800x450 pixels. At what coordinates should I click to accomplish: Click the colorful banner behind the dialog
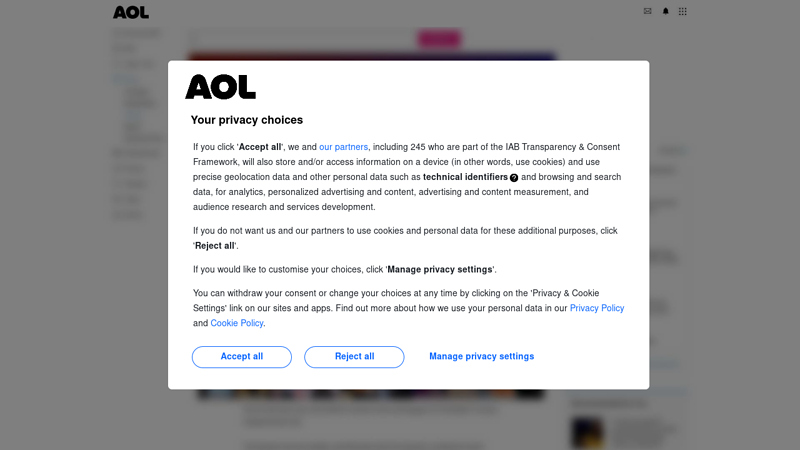pos(370,56)
